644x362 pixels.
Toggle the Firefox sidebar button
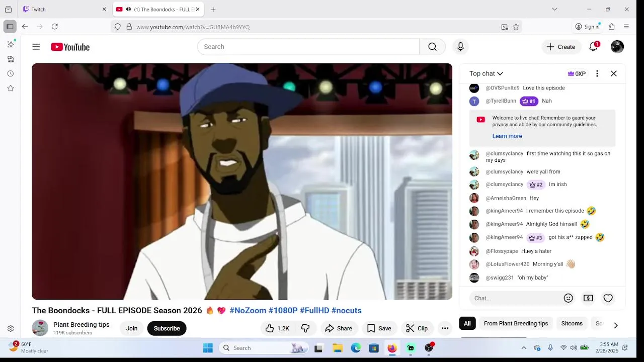click(10, 27)
